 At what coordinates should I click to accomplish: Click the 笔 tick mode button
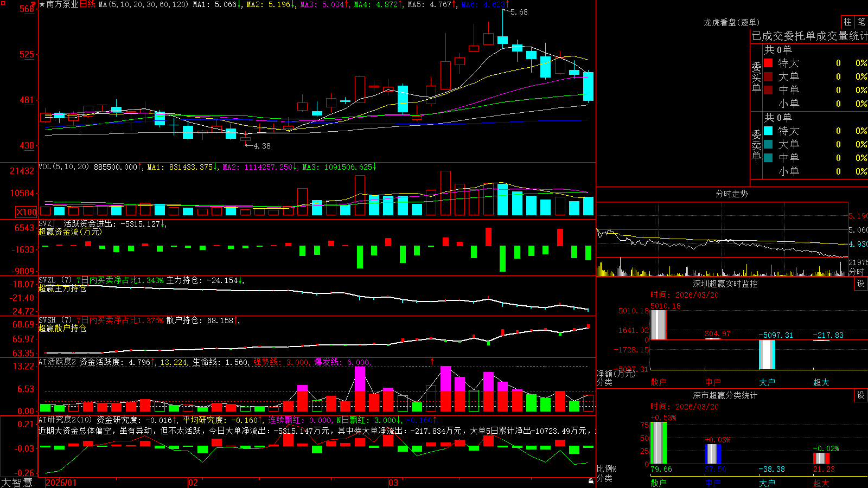[x=861, y=22]
